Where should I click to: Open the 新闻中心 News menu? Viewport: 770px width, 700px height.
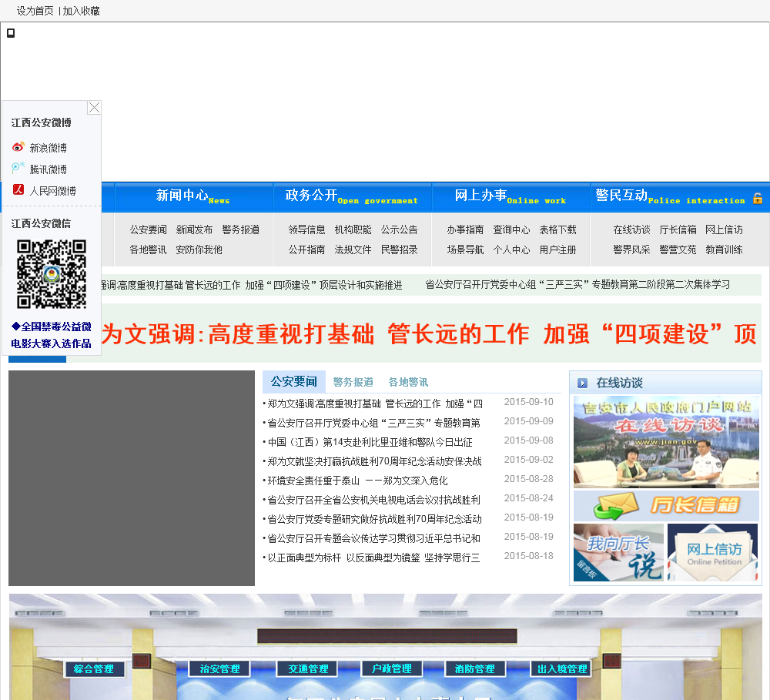pyautogui.click(x=192, y=196)
